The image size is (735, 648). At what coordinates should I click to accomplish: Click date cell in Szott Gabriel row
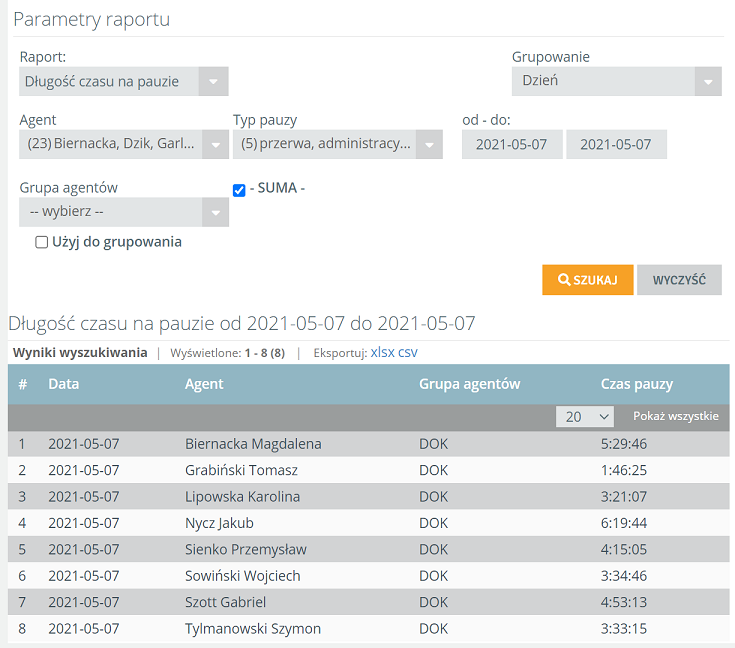point(84,602)
